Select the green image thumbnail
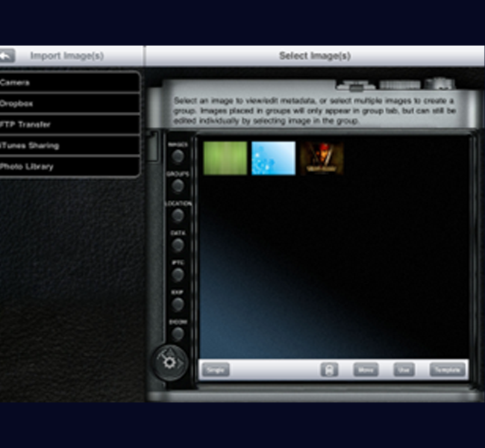The width and height of the screenshot is (485, 448). [225, 158]
